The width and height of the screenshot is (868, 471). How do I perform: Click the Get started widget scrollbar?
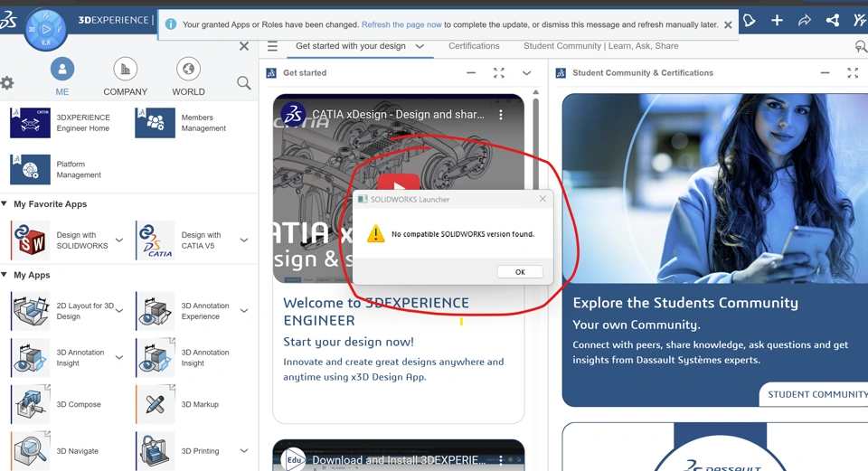coord(535,144)
